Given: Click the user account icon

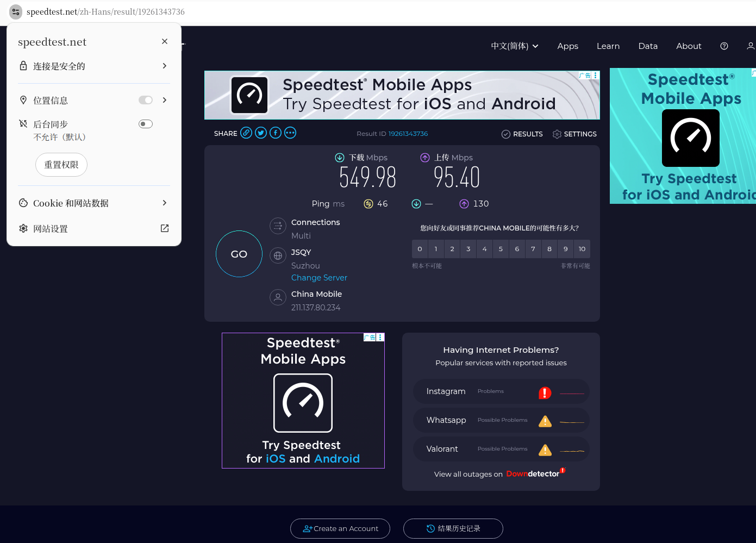Looking at the screenshot, I should 751,46.
